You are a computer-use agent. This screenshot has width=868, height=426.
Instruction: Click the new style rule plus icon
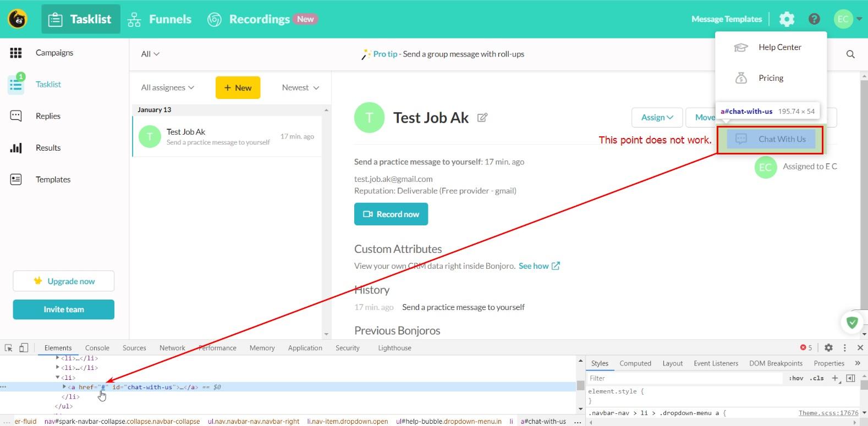pos(835,378)
